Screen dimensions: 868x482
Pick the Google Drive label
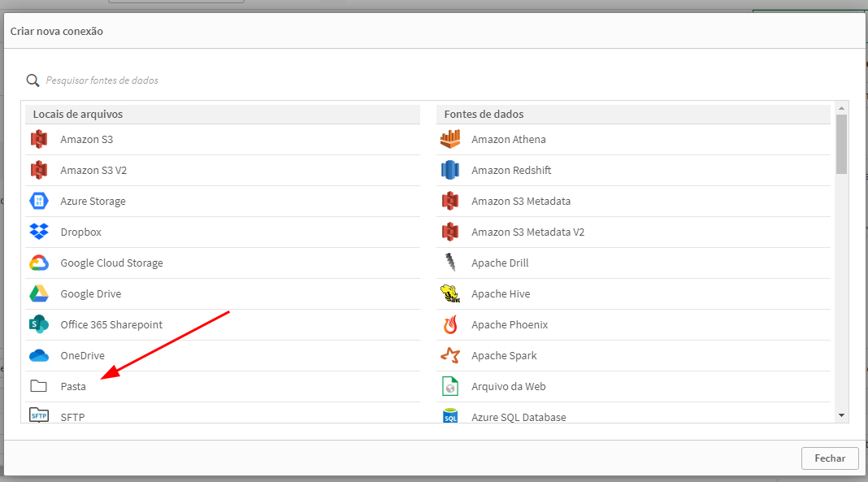(91, 294)
